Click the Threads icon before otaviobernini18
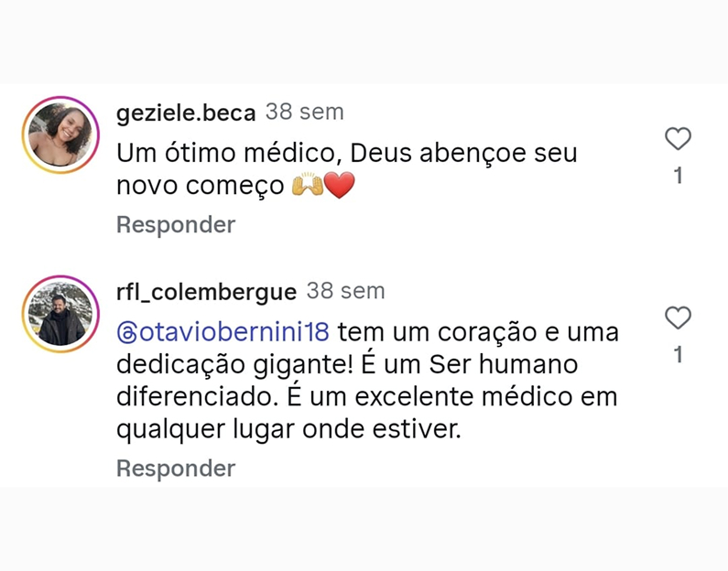 126,330
